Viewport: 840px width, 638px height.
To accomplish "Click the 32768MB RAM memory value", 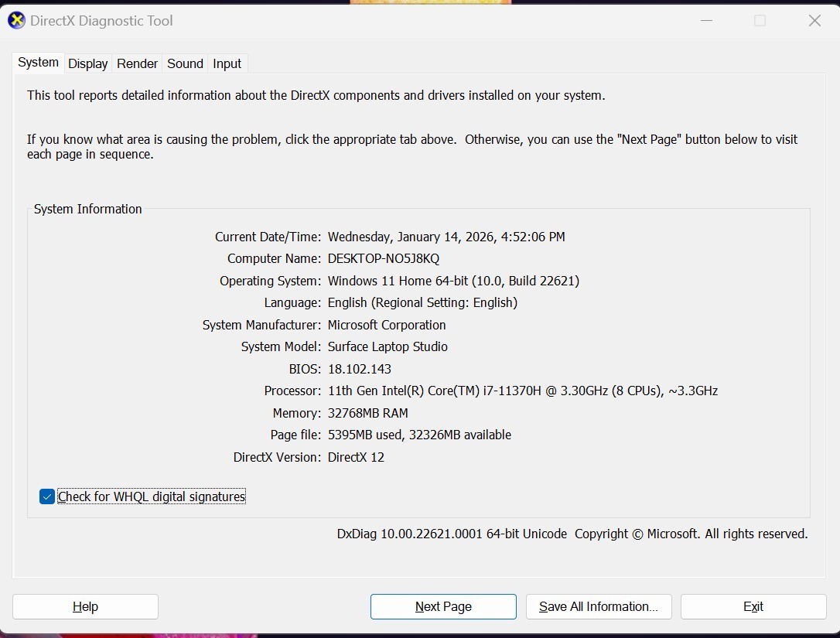I will [x=367, y=413].
